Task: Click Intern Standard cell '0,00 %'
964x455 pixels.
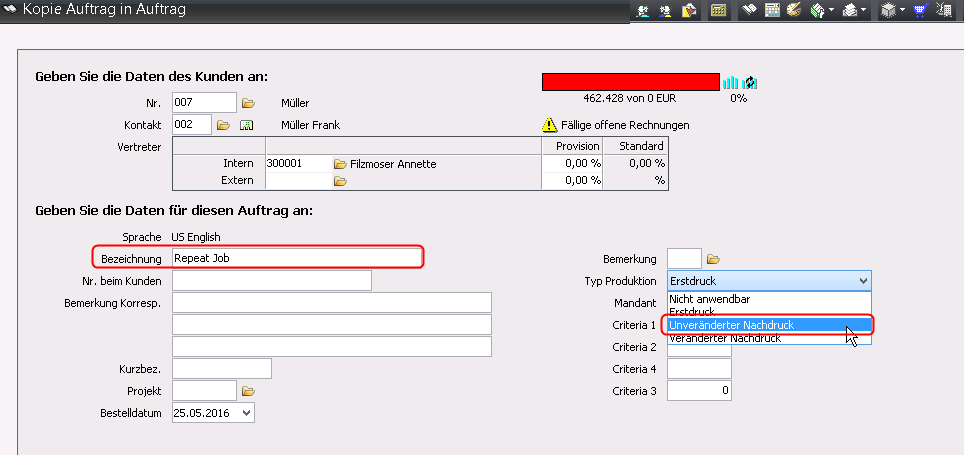Action: pyautogui.click(x=635, y=164)
